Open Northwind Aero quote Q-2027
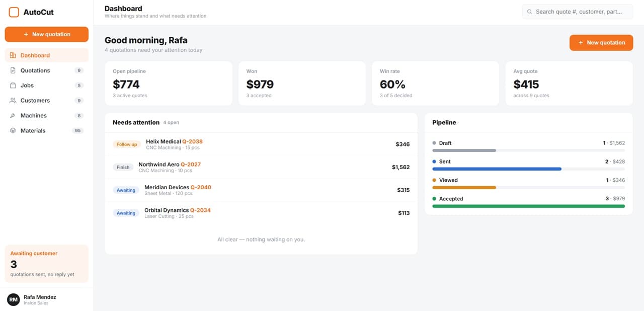The width and height of the screenshot is (644, 311). 191,165
